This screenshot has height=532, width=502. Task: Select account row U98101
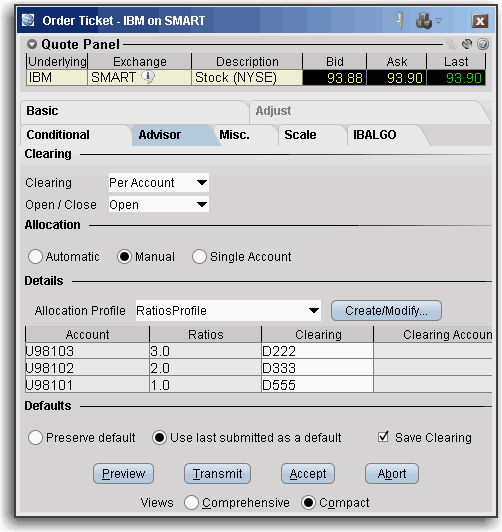[87, 385]
